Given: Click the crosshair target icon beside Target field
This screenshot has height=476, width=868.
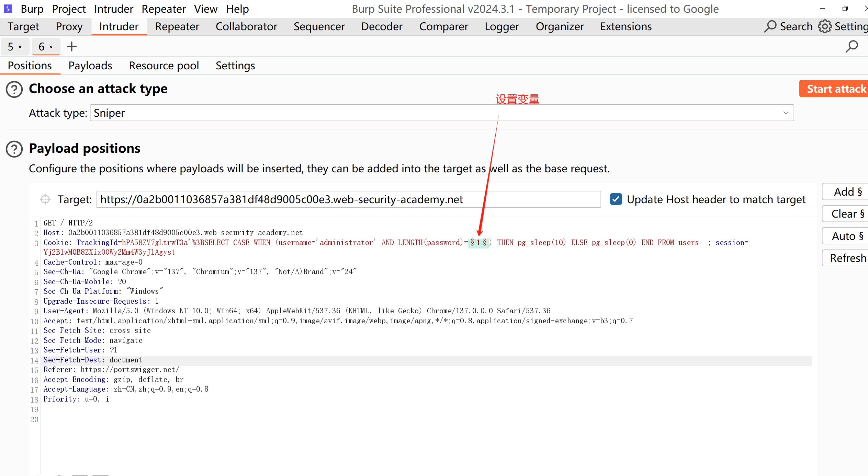Looking at the screenshot, I should pos(45,199).
